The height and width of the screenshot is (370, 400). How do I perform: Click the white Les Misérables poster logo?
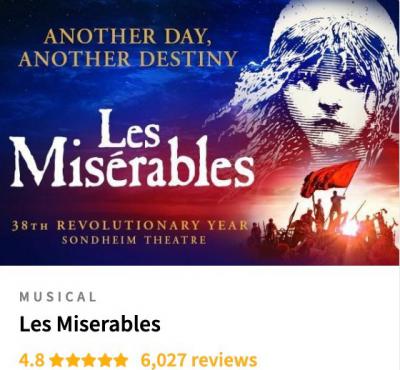(x=132, y=150)
